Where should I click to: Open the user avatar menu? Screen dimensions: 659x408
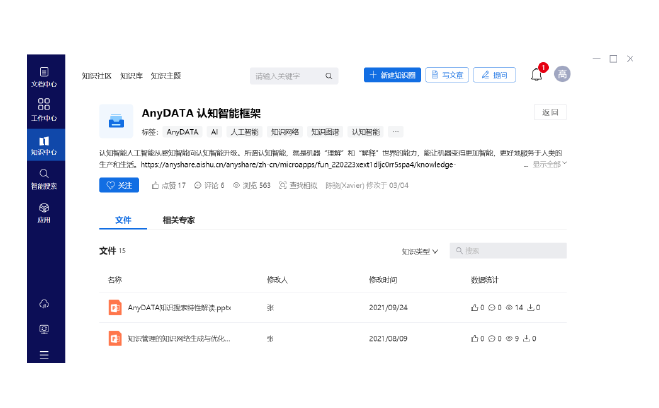point(562,74)
